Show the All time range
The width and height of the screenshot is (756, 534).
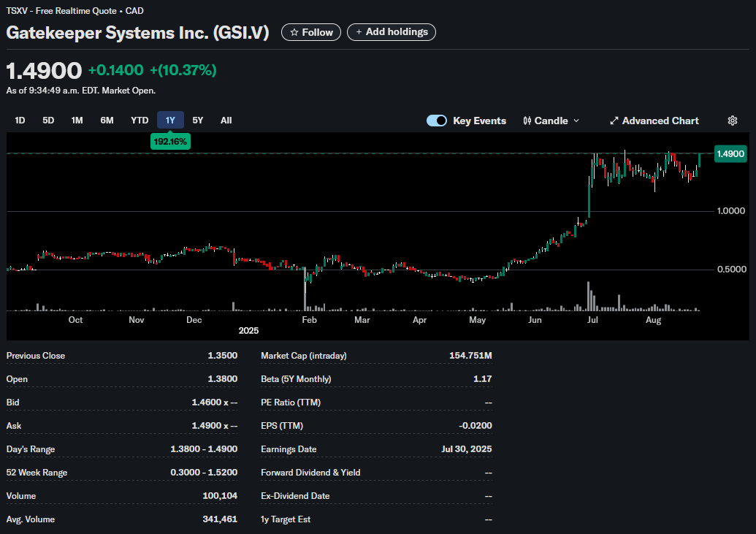(226, 121)
